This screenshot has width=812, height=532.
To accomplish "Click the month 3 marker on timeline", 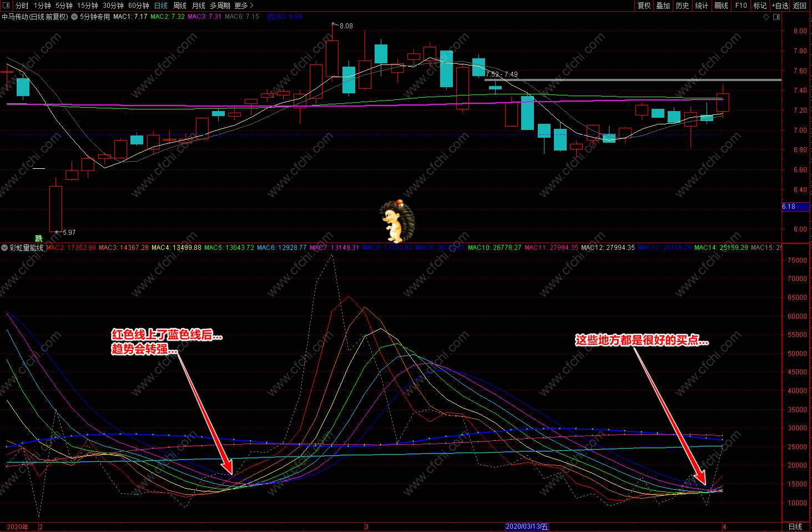I will [x=367, y=527].
